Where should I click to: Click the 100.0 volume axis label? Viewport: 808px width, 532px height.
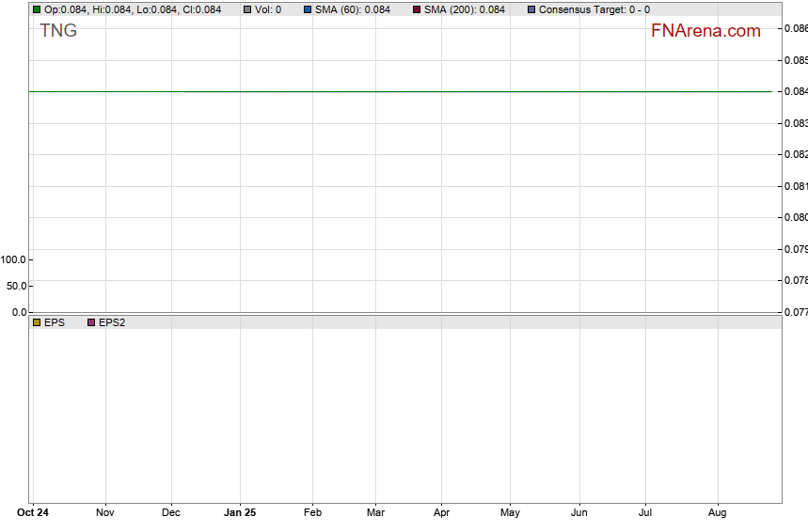pos(13,259)
